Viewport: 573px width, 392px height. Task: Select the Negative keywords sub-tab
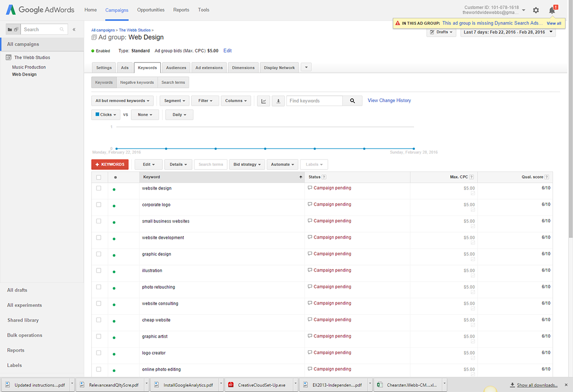137,83
